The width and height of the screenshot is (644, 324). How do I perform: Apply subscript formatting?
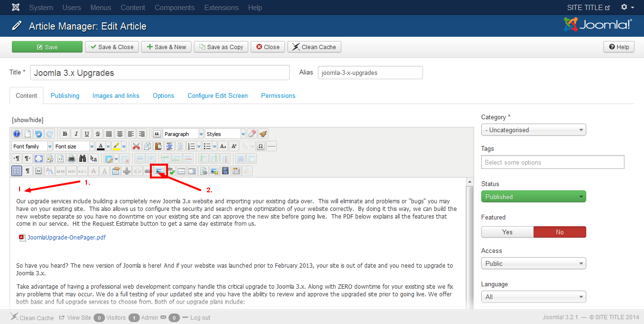(223, 146)
